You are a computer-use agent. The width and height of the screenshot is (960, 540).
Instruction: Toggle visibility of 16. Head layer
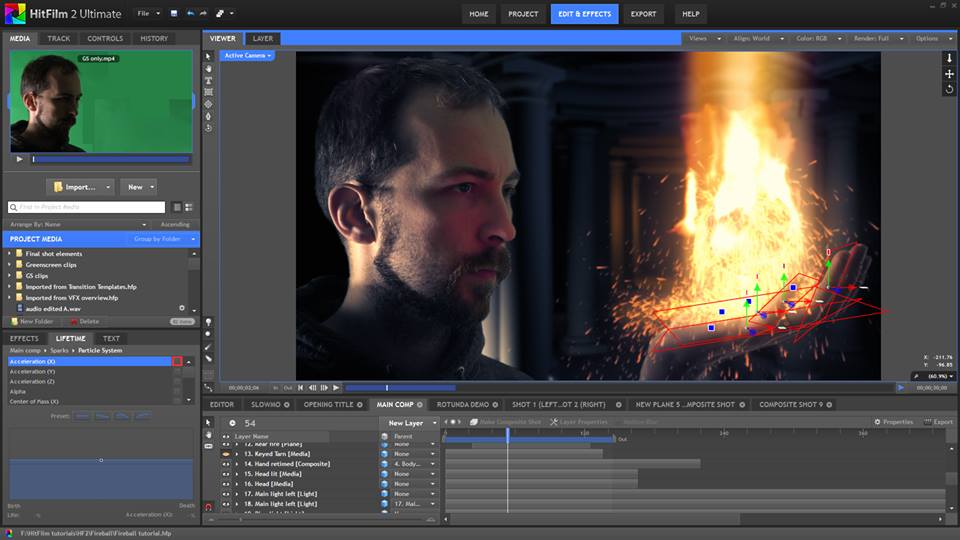click(226, 484)
